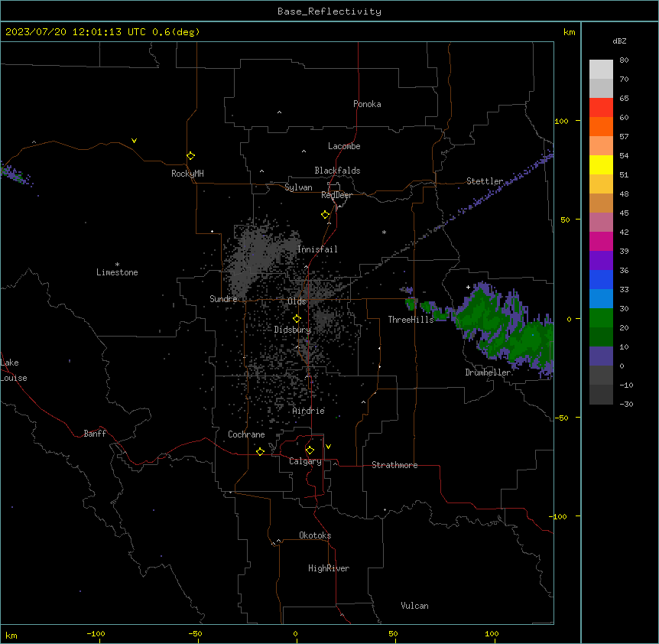Select the yellow diamond marker south of RedDeer

[325, 215]
